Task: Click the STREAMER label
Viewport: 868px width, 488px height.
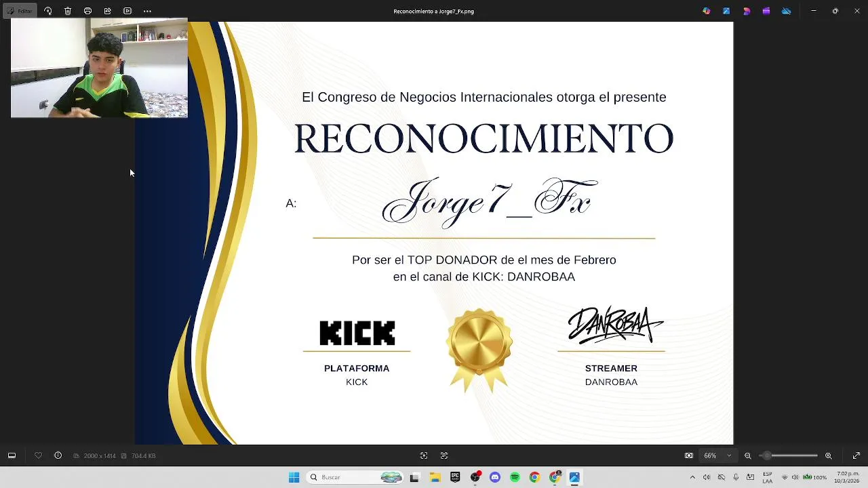Action: pyautogui.click(x=611, y=368)
